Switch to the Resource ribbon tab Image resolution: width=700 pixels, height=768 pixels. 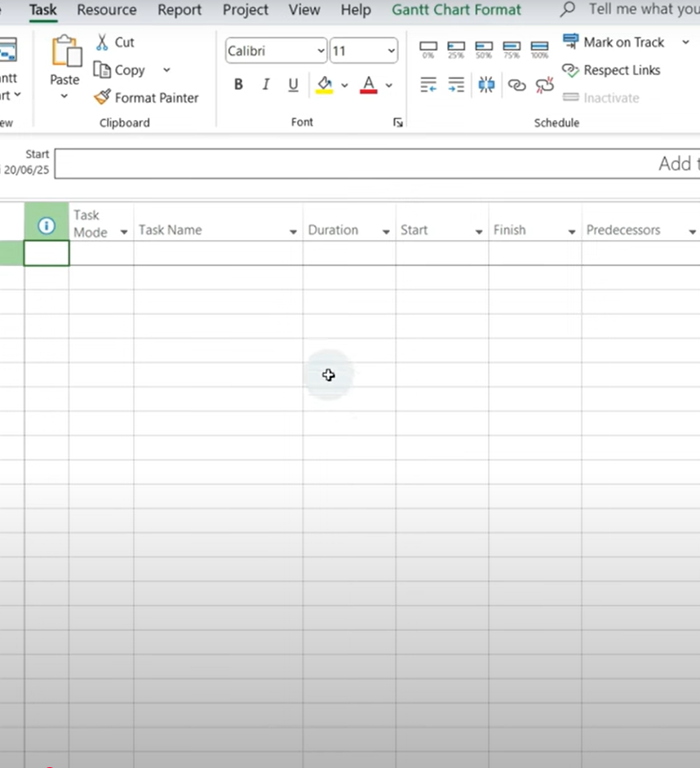point(106,11)
